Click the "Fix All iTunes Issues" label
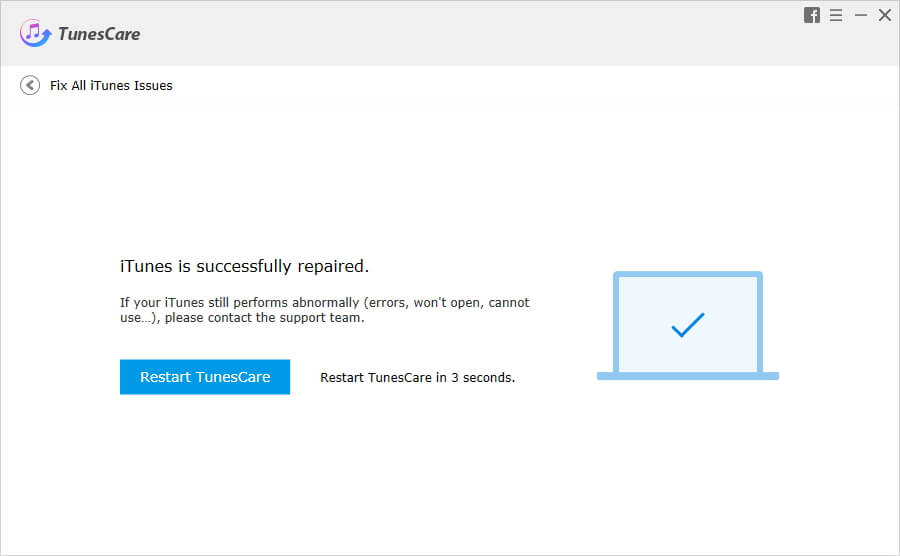 tap(111, 85)
